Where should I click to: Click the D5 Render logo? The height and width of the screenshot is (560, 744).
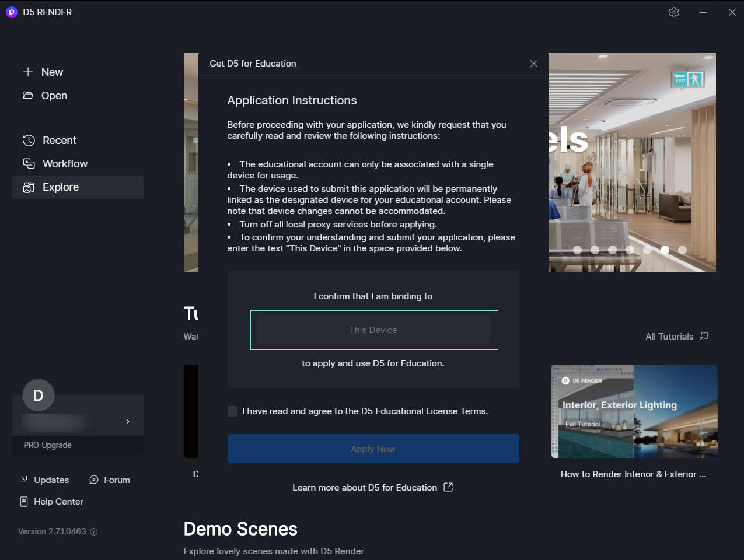[x=11, y=12]
